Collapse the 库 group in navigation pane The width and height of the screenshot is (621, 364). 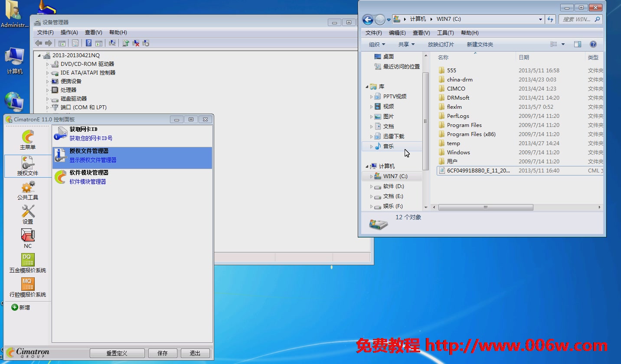click(x=366, y=87)
